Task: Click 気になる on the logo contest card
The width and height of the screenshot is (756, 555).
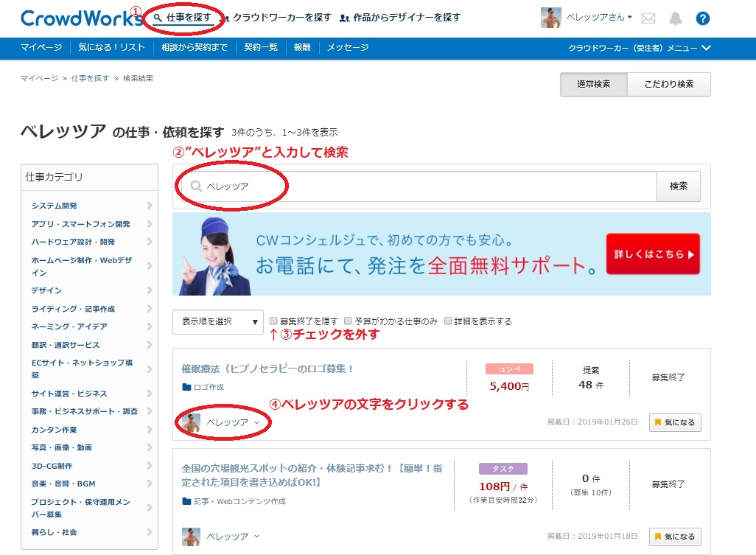Action: point(675,422)
